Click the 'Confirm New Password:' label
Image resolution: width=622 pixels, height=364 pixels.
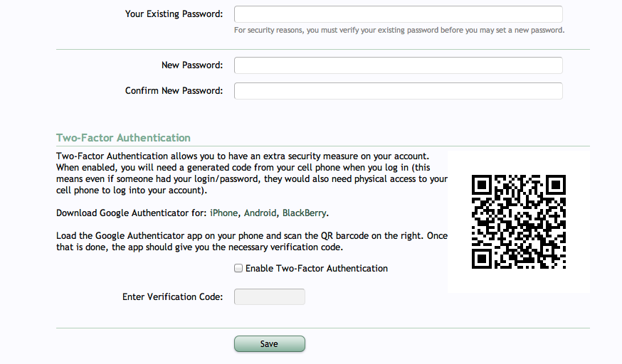[x=174, y=91]
